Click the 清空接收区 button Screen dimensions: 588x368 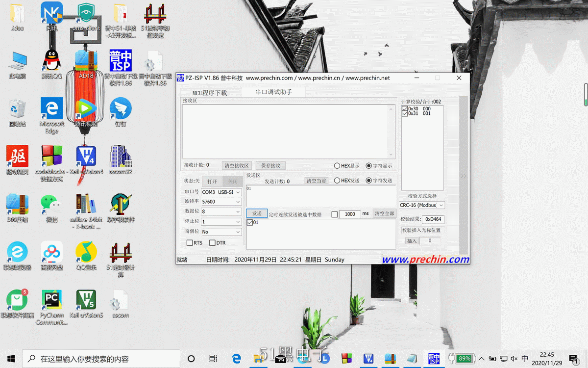click(237, 166)
